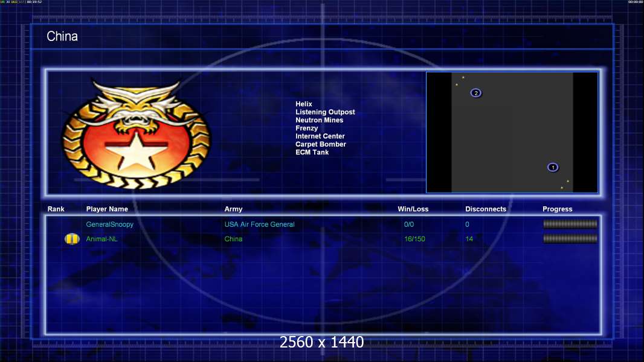The height and width of the screenshot is (362, 644).
Task: Click the disconnects value 14
Action: (469, 239)
